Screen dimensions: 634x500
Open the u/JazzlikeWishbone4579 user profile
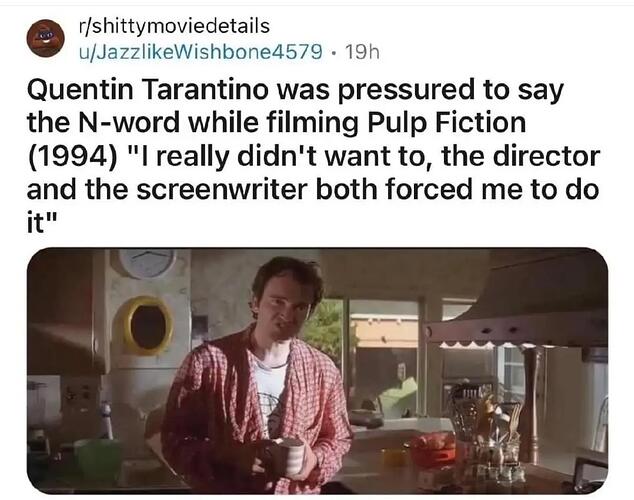coord(201,52)
